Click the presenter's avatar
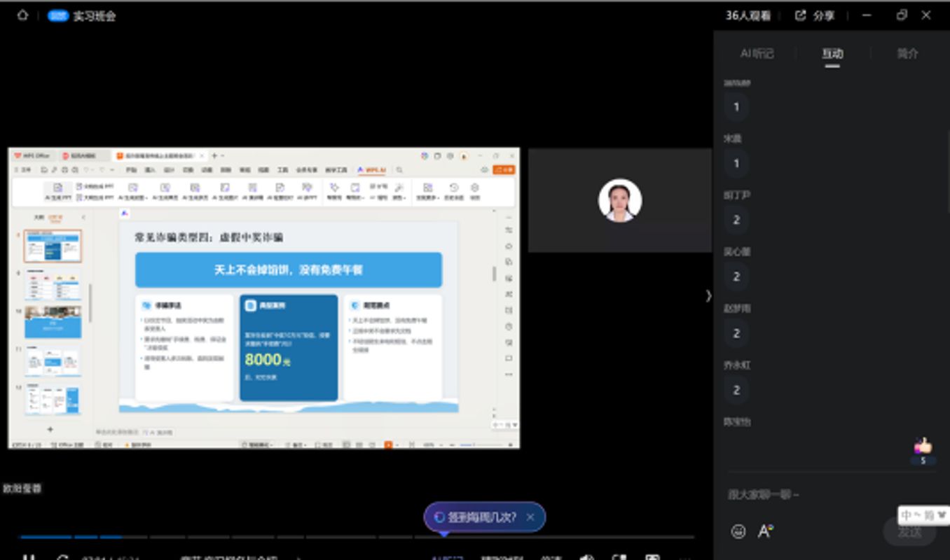The width and height of the screenshot is (950, 560). pyautogui.click(x=620, y=200)
